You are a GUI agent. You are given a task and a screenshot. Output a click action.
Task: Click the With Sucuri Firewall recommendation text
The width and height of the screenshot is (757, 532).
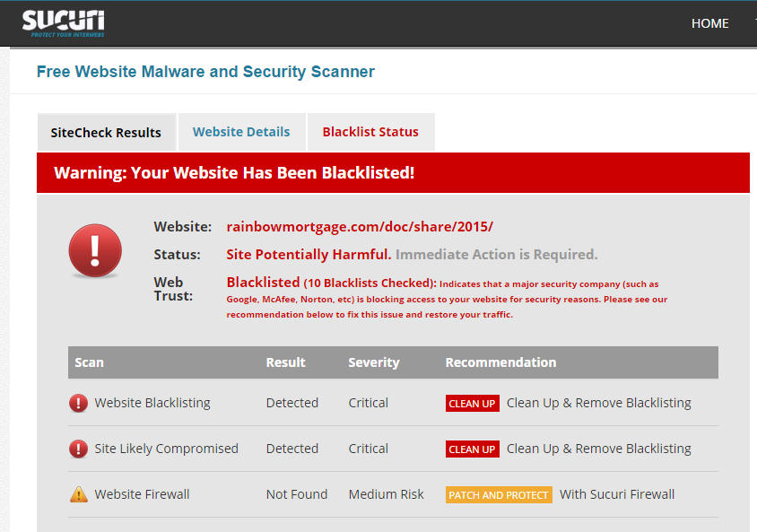coord(617,494)
